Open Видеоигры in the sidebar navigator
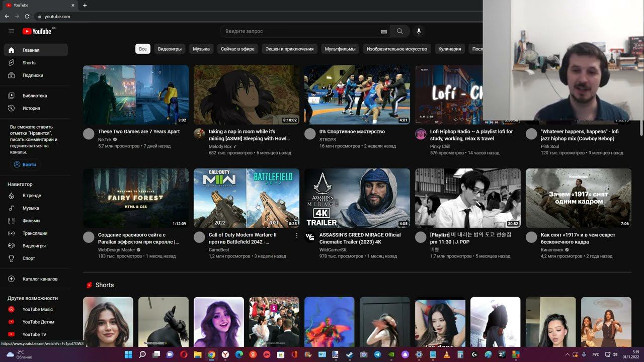This screenshot has width=644, height=362. (x=35, y=246)
